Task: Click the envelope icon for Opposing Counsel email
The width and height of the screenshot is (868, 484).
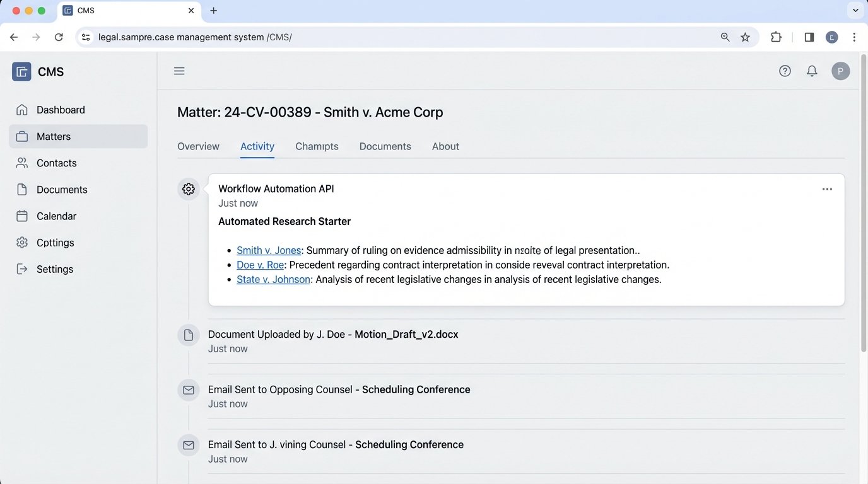Action: tap(188, 389)
